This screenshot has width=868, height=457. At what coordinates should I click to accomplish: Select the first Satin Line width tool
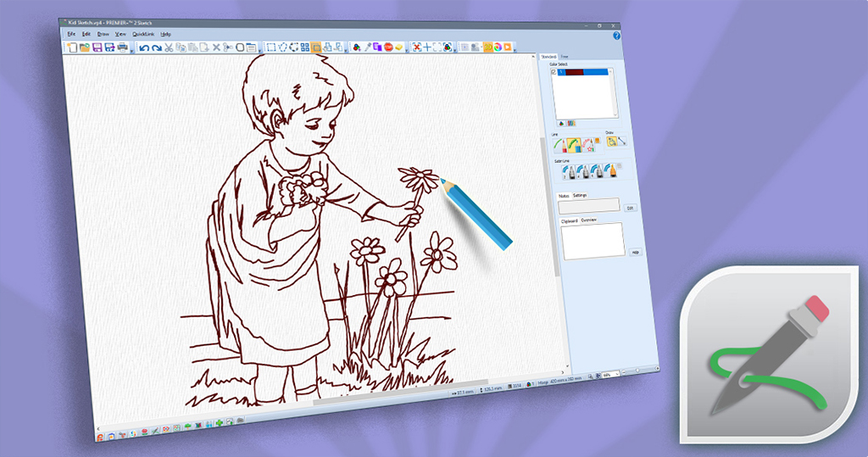(x=569, y=172)
